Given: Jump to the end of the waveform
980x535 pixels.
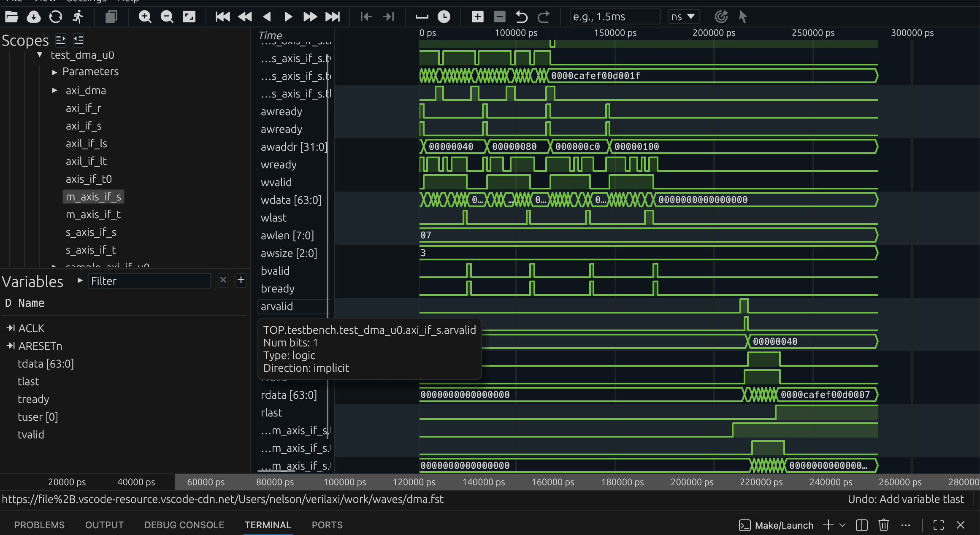Looking at the screenshot, I should pos(333,17).
